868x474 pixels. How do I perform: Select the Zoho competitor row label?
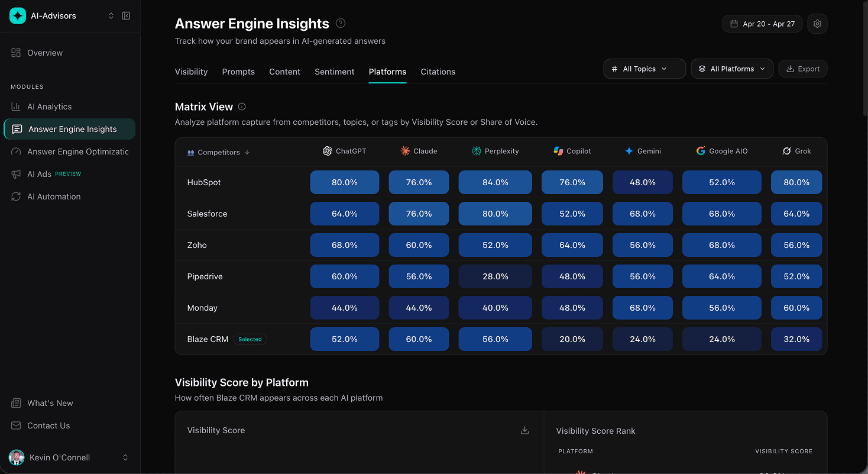pyautogui.click(x=197, y=245)
